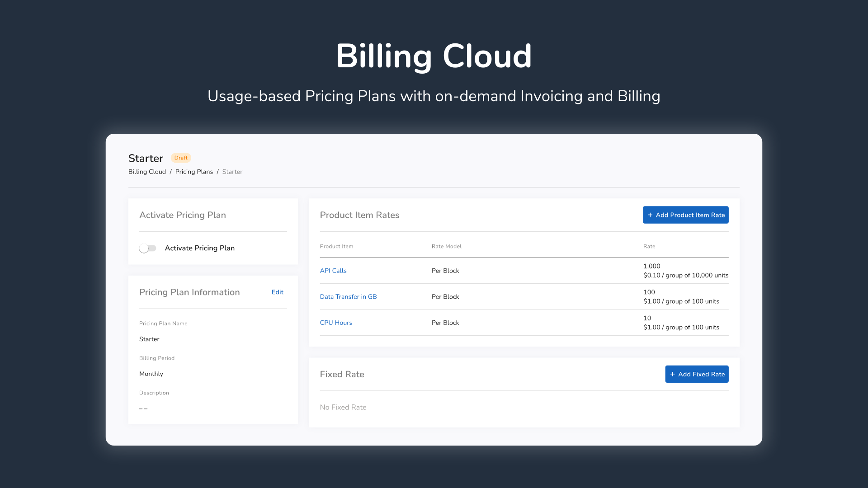Click the Starter breadcrumb item
Image resolution: width=868 pixels, height=488 pixels.
232,172
